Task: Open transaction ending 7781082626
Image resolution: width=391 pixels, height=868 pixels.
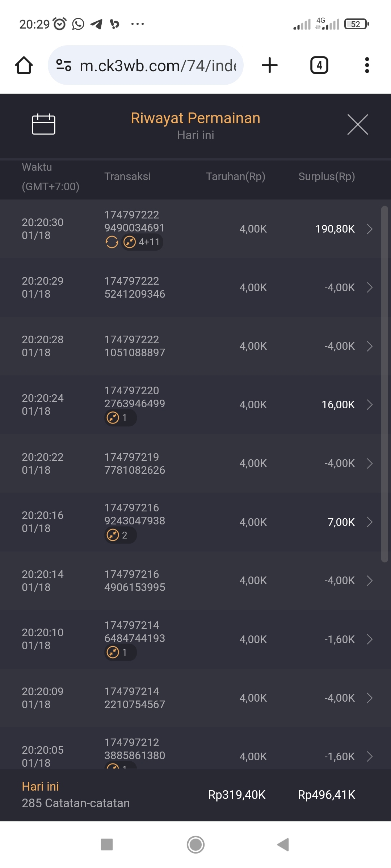Action: [134, 463]
